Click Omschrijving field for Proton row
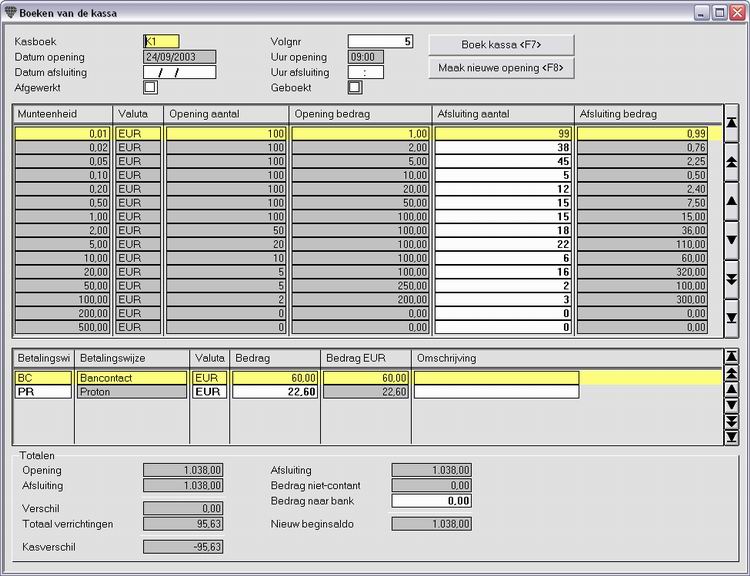 click(496, 392)
